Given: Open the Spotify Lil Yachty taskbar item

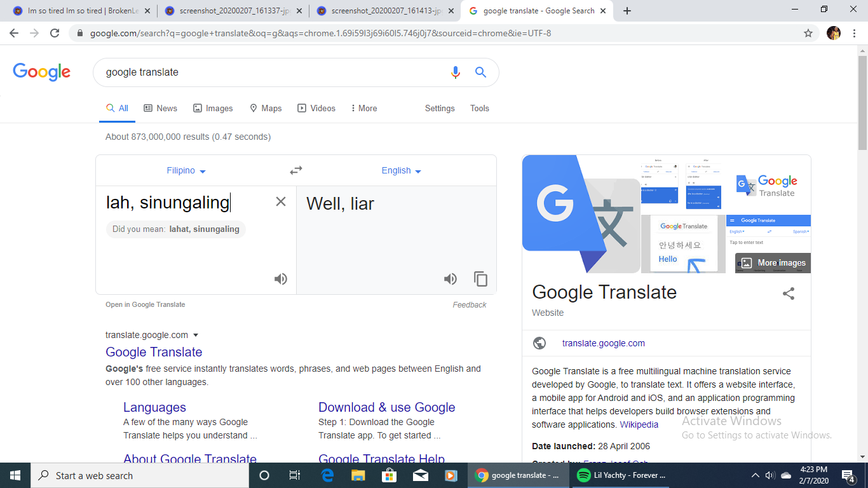Looking at the screenshot, I should point(621,475).
